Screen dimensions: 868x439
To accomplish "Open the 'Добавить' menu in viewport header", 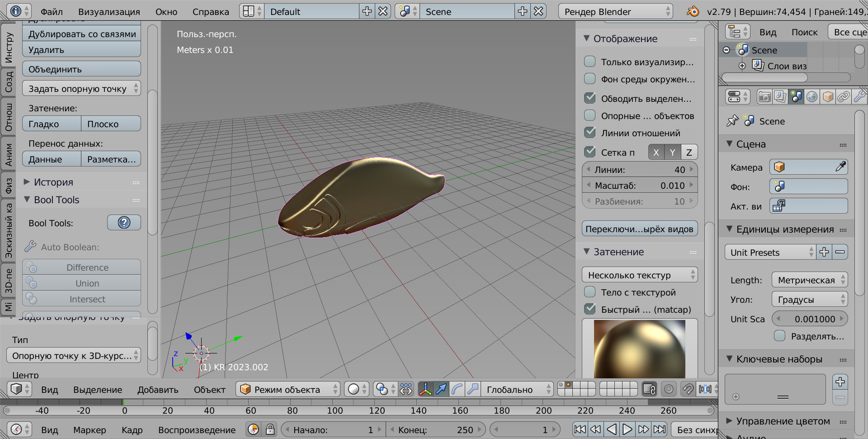I will [158, 390].
